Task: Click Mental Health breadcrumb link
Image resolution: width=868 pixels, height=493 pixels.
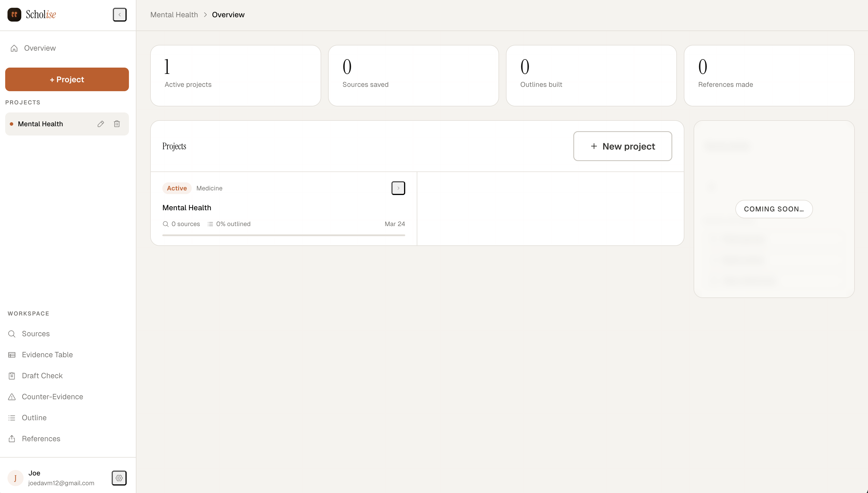Action: pos(174,15)
